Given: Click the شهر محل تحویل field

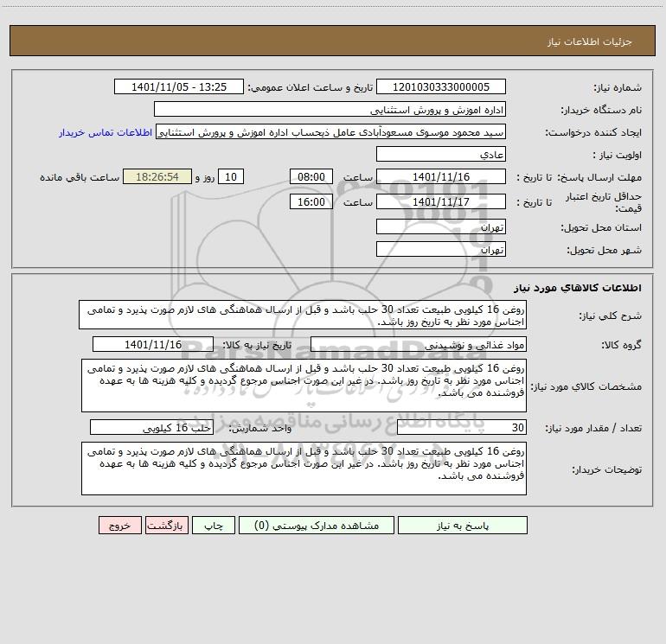Looking at the screenshot, I should coord(441,249).
